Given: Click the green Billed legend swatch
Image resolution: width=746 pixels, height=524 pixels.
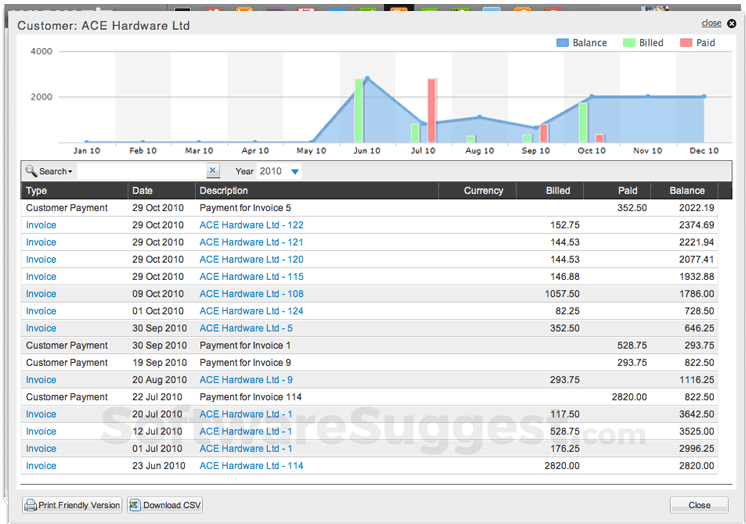Looking at the screenshot, I should click(x=629, y=43).
